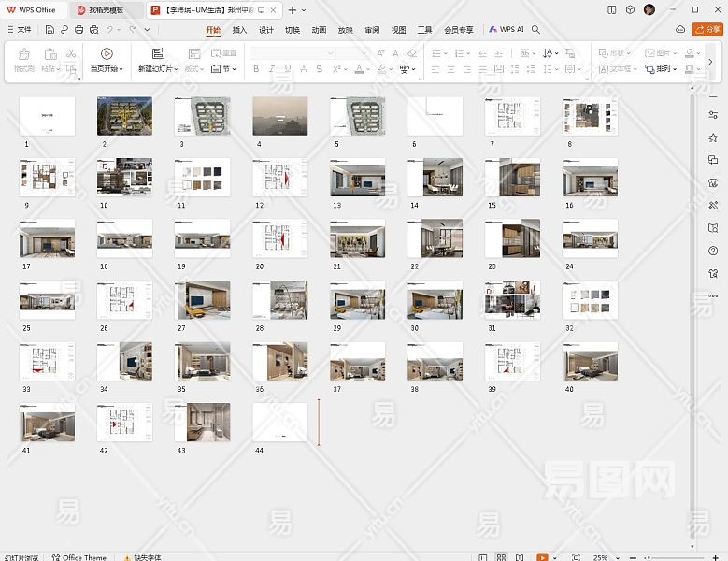728x561 pixels.
Task: Open the WPS AI tool
Action: click(507, 30)
